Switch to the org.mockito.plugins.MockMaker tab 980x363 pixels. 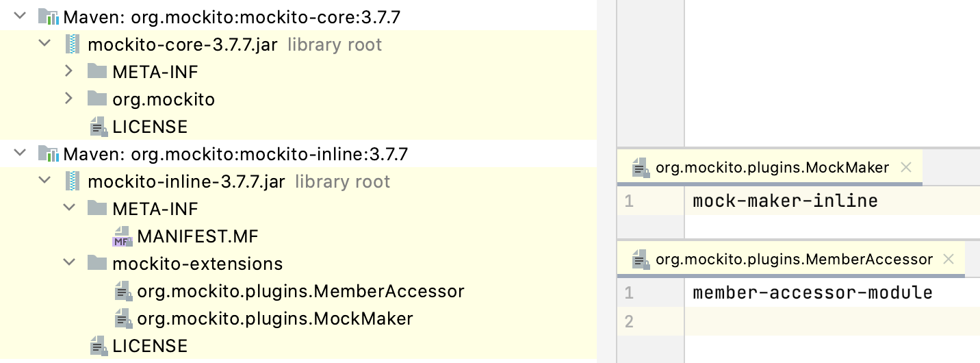coord(772,167)
